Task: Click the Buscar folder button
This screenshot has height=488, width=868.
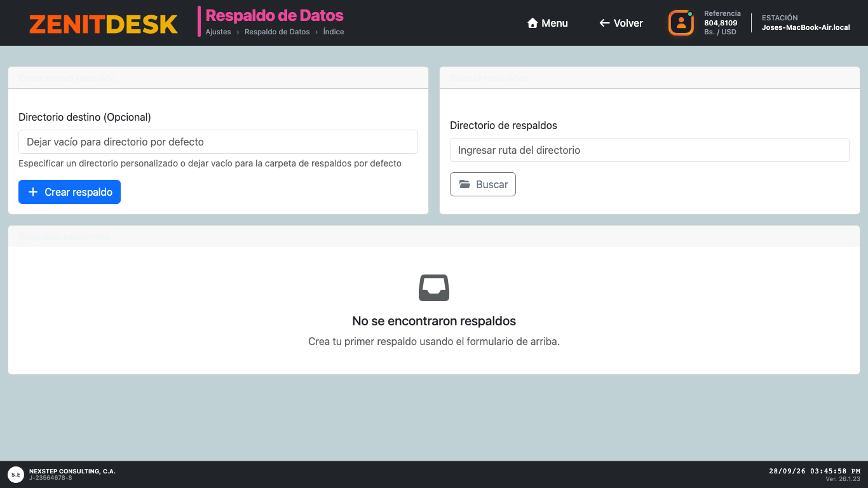Action: (x=483, y=184)
